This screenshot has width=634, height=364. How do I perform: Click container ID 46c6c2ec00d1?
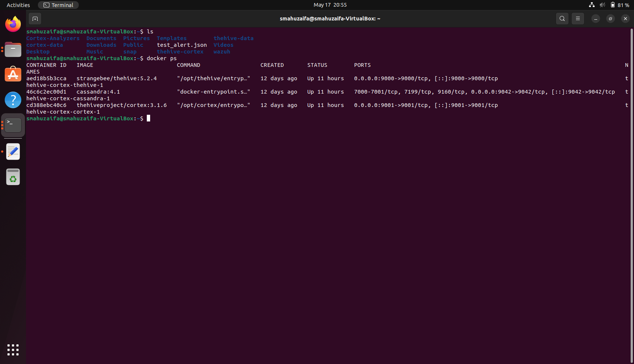46,92
